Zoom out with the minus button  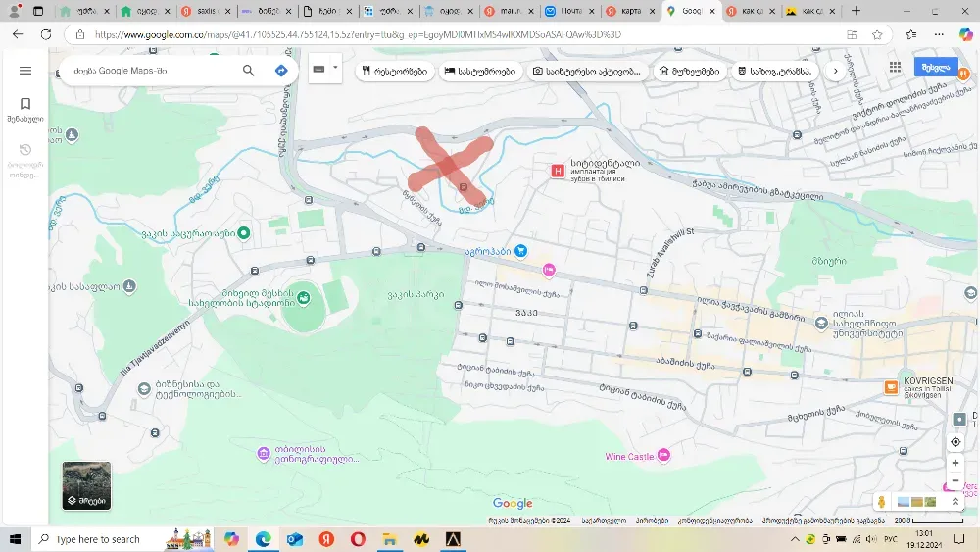coord(955,480)
